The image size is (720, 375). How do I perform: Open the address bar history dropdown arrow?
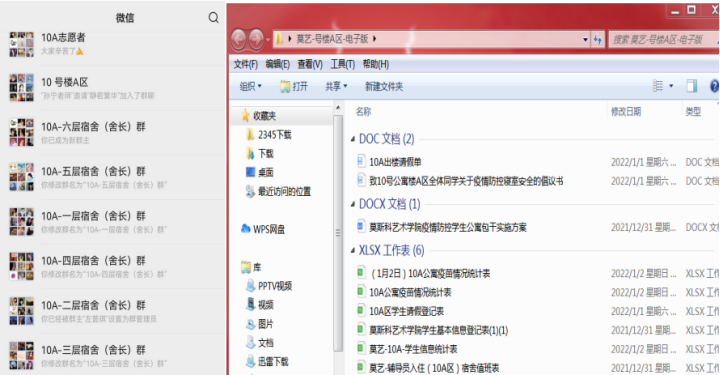coord(585,39)
